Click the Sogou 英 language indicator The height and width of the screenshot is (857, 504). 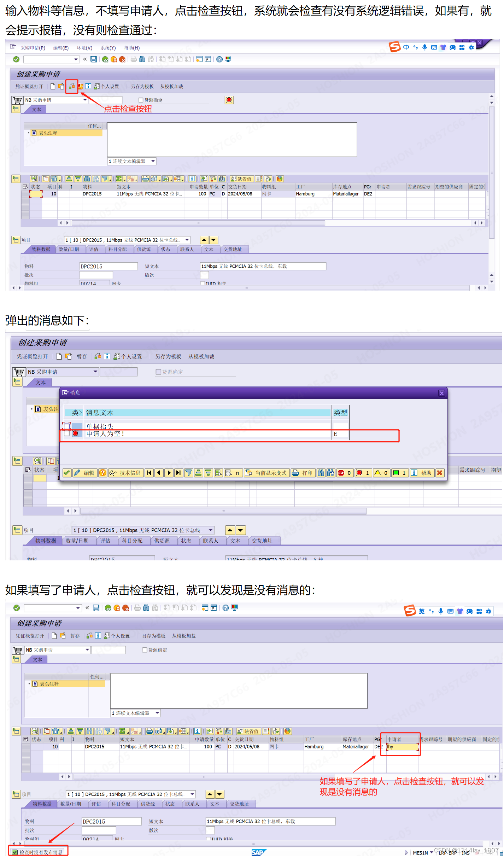coord(422,611)
